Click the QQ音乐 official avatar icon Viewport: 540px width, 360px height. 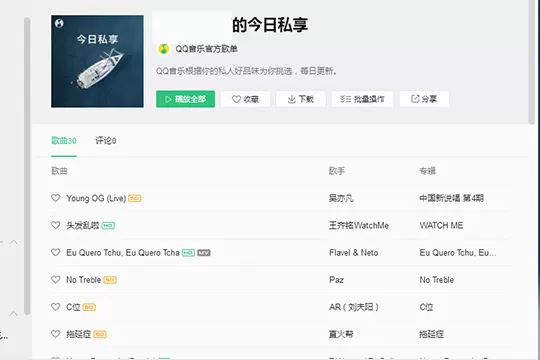pos(164,49)
